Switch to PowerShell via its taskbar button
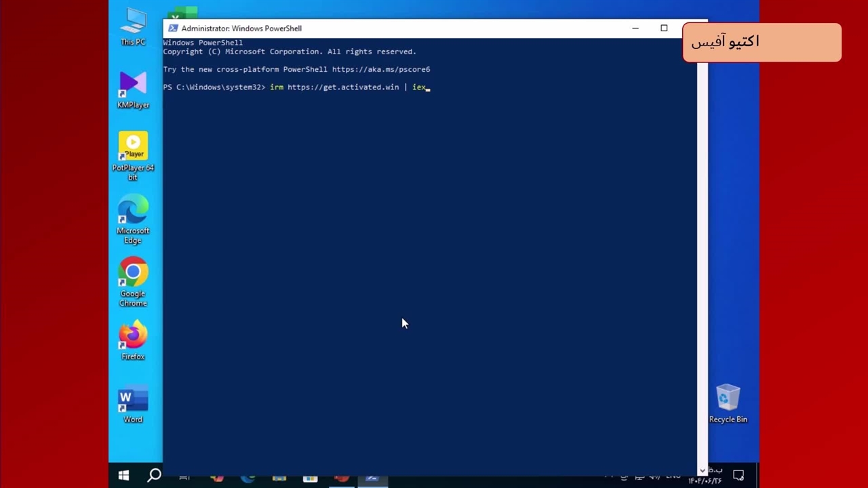Viewport: 868px width, 488px height. [372, 478]
